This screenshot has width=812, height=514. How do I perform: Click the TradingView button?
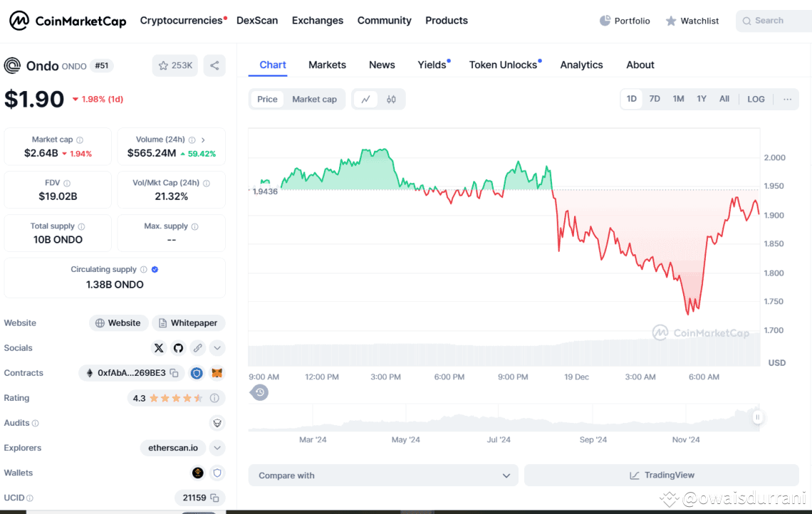click(x=661, y=476)
